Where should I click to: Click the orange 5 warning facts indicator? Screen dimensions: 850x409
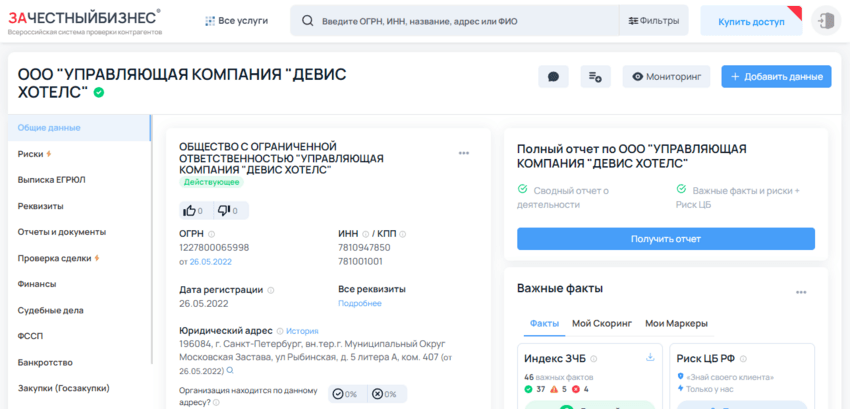558,389
